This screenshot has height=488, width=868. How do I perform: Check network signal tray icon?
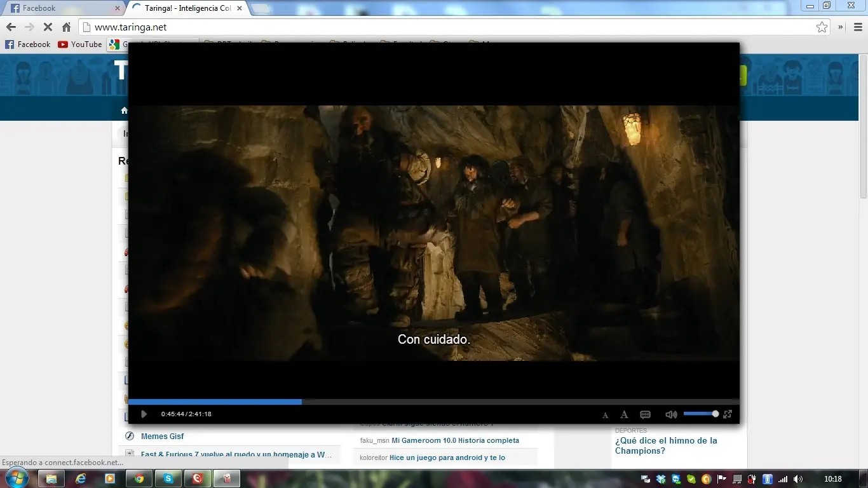coord(783,479)
